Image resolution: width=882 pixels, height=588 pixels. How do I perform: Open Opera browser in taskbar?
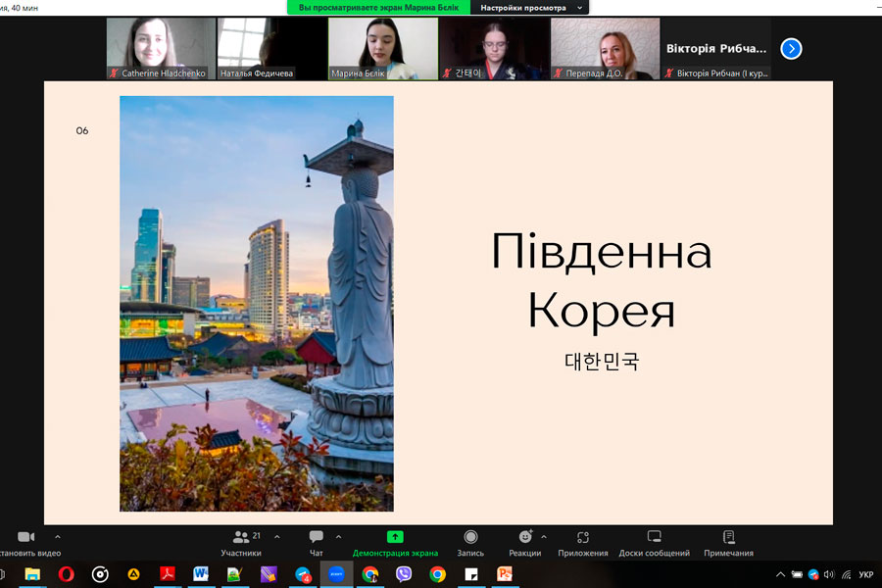pos(66,574)
